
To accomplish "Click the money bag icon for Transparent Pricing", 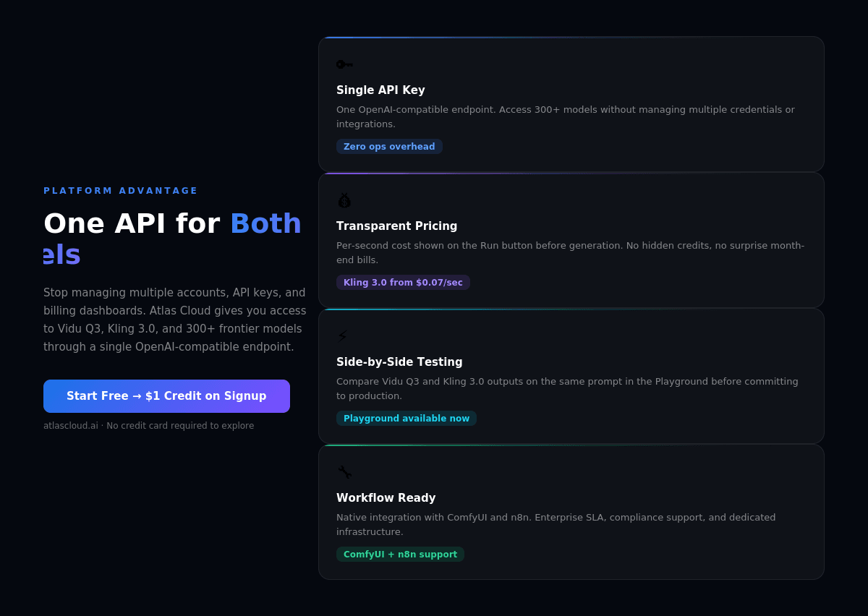I will click(x=344, y=200).
